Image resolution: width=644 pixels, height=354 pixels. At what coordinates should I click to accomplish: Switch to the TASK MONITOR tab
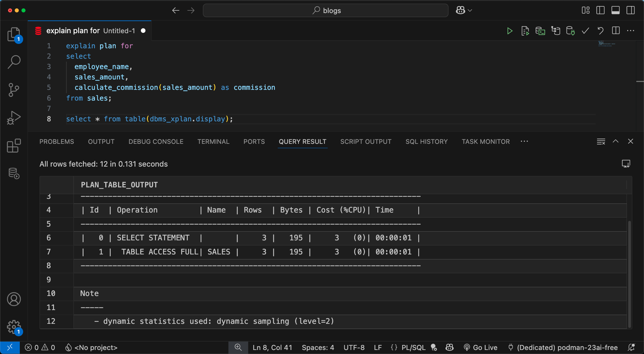tap(486, 141)
